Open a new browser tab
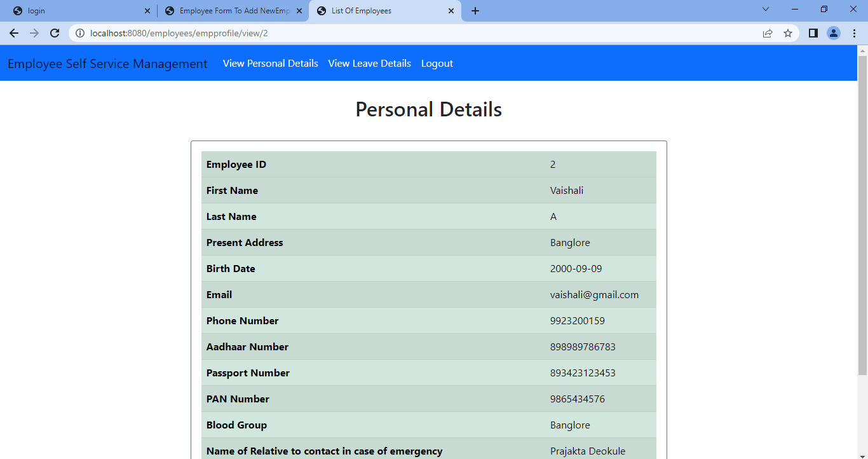Screen dimensions: 868x459 [475, 11]
